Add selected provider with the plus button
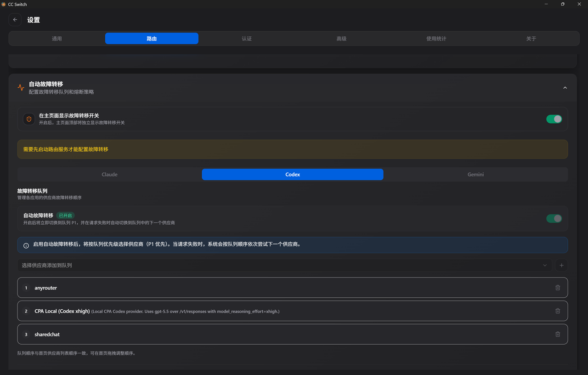The height and width of the screenshot is (375, 588). [561, 265]
